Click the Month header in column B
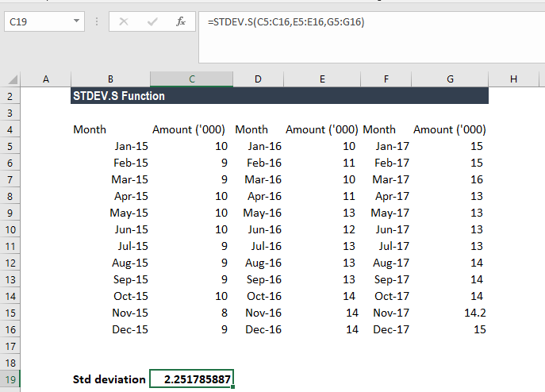 [x=110, y=129]
